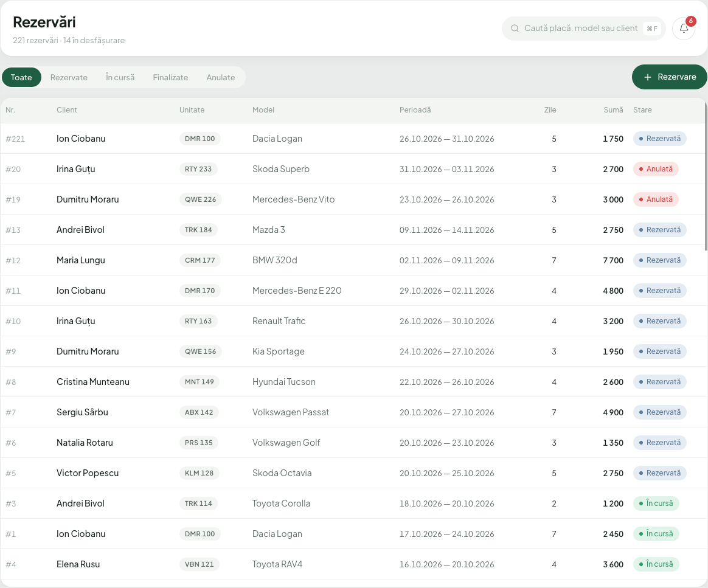
Task: Click unit badge MNT 149
Action: point(199,382)
